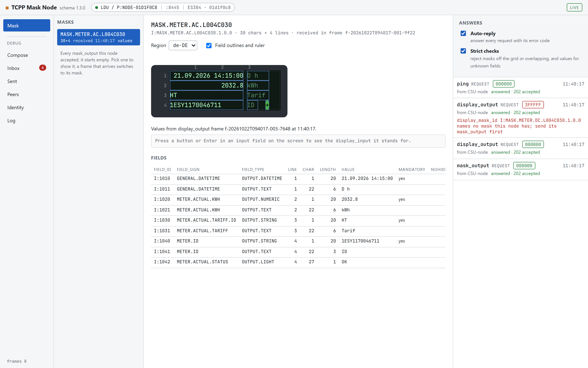Uncheck Field outlines and ruler
This screenshot has width=588, height=368.
tap(209, 46)
